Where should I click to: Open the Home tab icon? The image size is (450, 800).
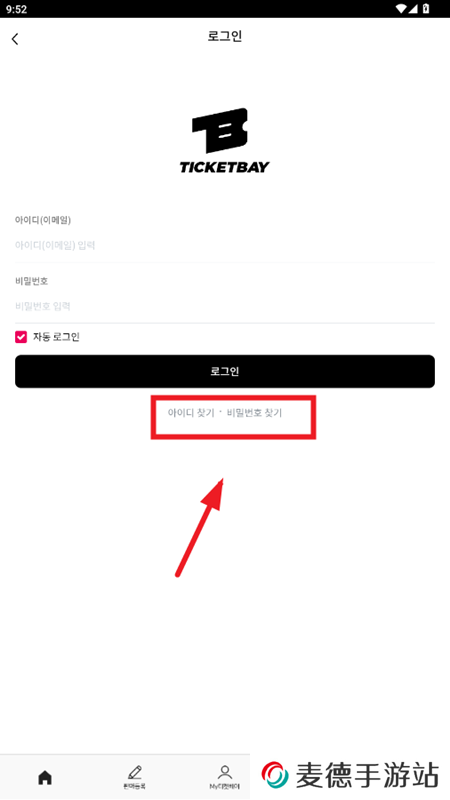pyautogui.click(x=45, y=778)
